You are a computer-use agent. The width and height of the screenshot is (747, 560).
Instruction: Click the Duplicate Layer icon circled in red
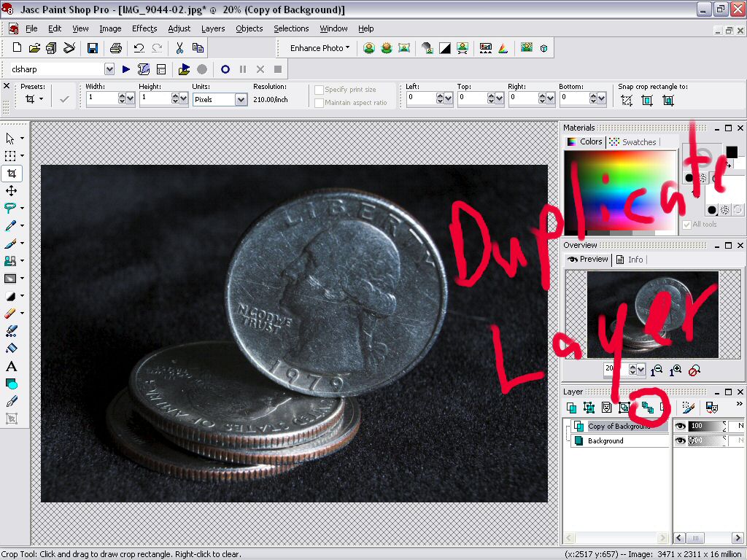point(648,407)
